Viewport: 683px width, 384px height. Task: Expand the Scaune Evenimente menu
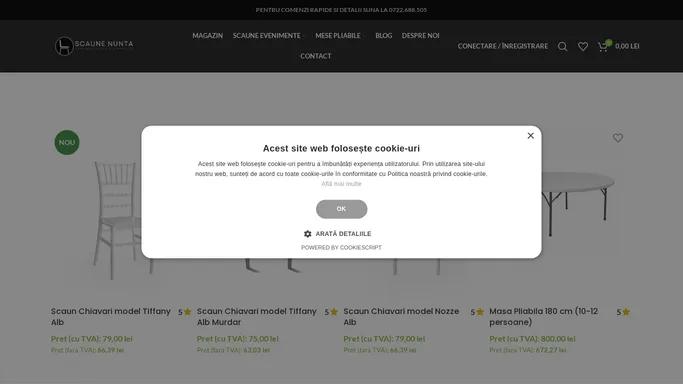point(268,36)
